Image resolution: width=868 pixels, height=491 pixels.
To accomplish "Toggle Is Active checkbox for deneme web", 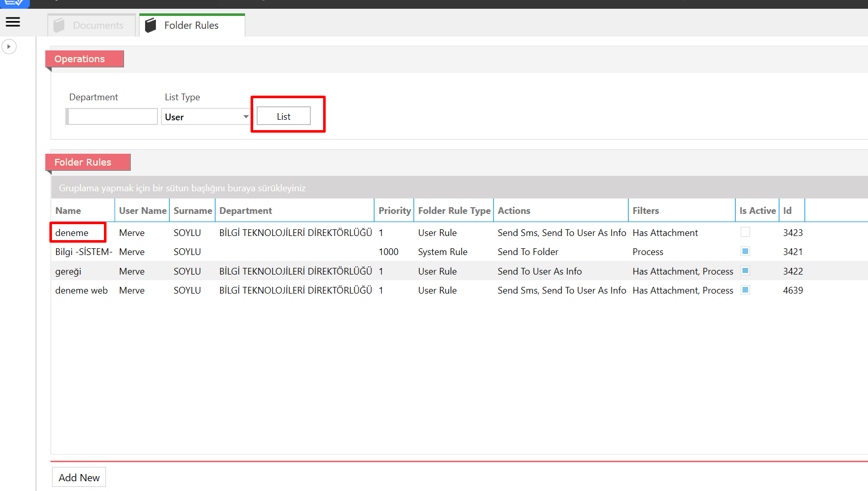I will coord(745,290).
